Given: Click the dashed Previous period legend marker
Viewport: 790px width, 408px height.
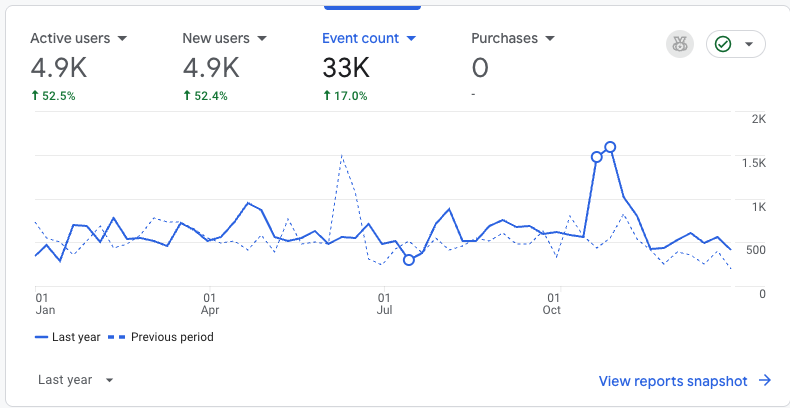Looking at the screenshot, I should pyautogui.click(x=119, y=337).
